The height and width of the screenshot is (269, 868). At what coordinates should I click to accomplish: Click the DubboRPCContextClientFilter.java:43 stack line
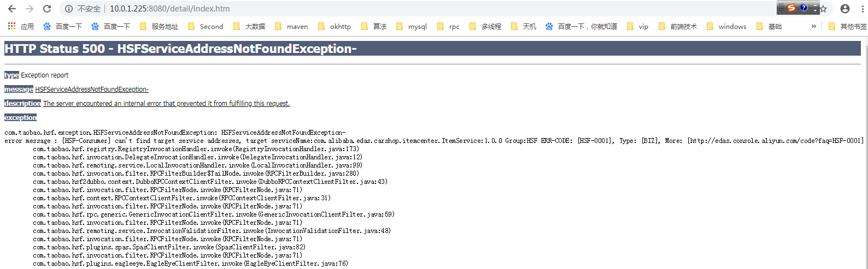(x=210, y=182)
